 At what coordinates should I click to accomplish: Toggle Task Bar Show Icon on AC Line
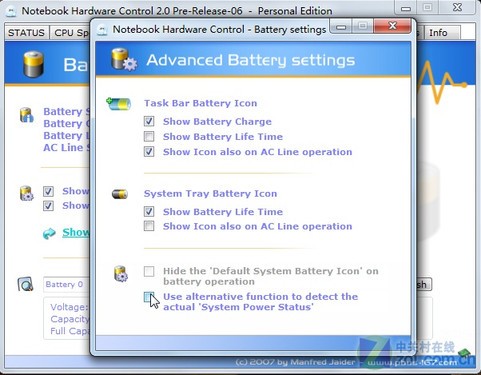click(149, 152)
